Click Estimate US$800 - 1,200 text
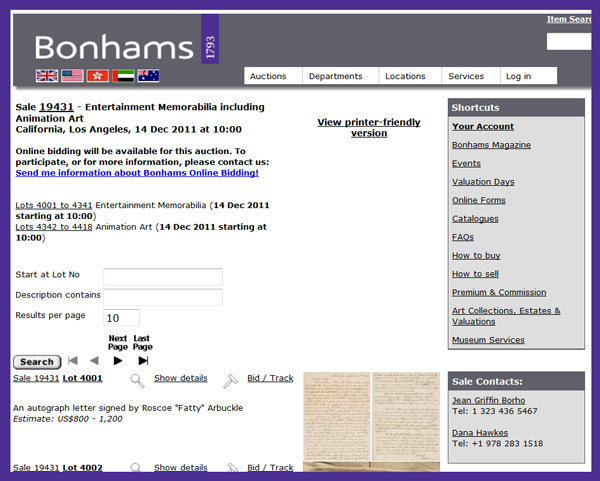Image resolution: width=600 pixels, height=481 pixels. click(x=68, y=419)
